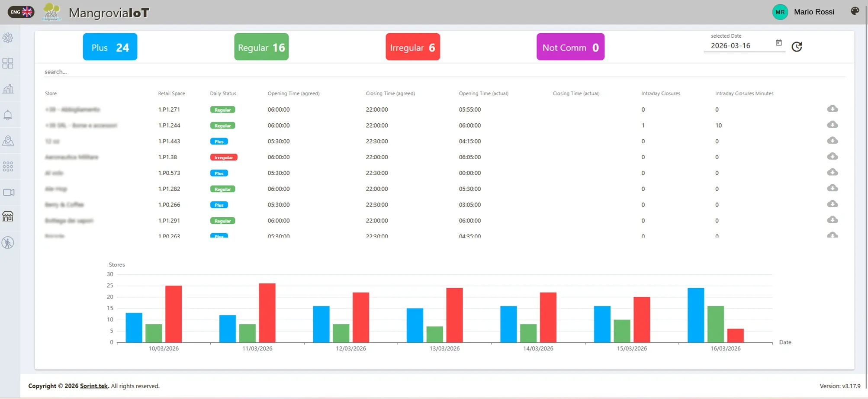Select the Not Comm status filter
Screen dimensions: 868x399
click(570, 47)
